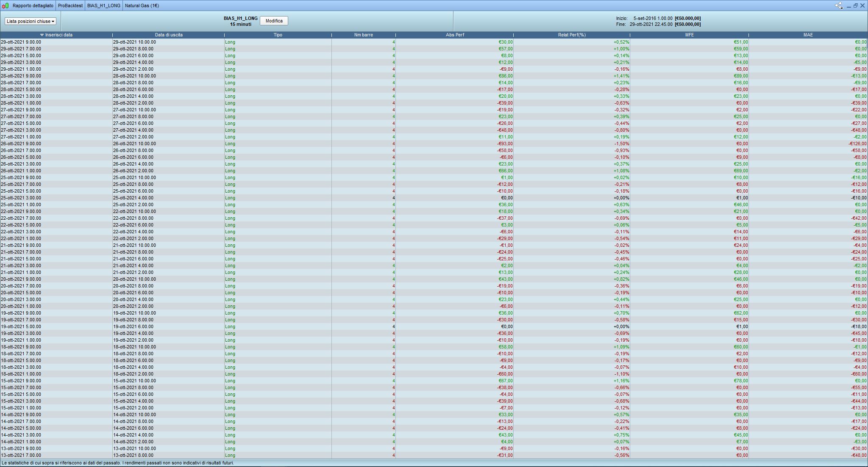Viewport: 868px width, 467px height.
Task: Switch to the ProBacktest tab
Action: pos(70,6)
